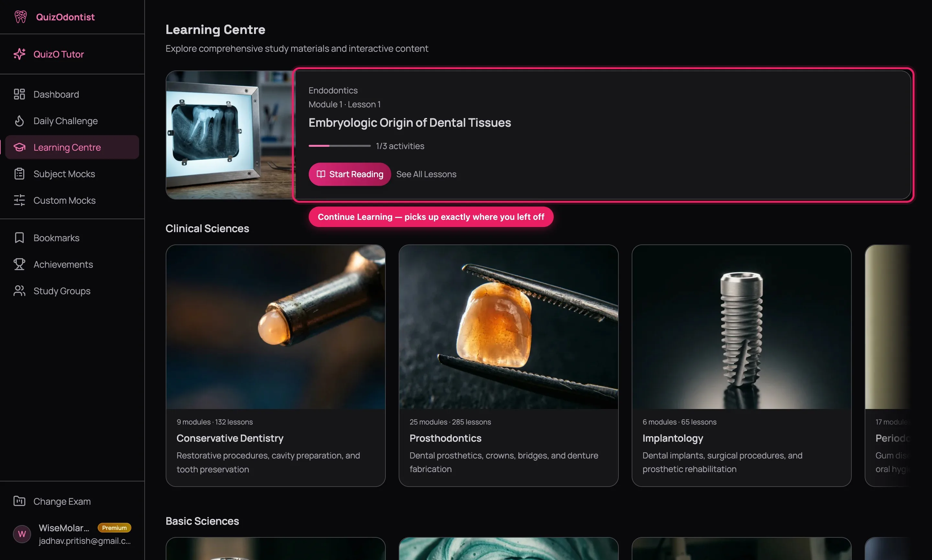
Task: Click the Study Groups people icon
Action: [x=19, y=291]
